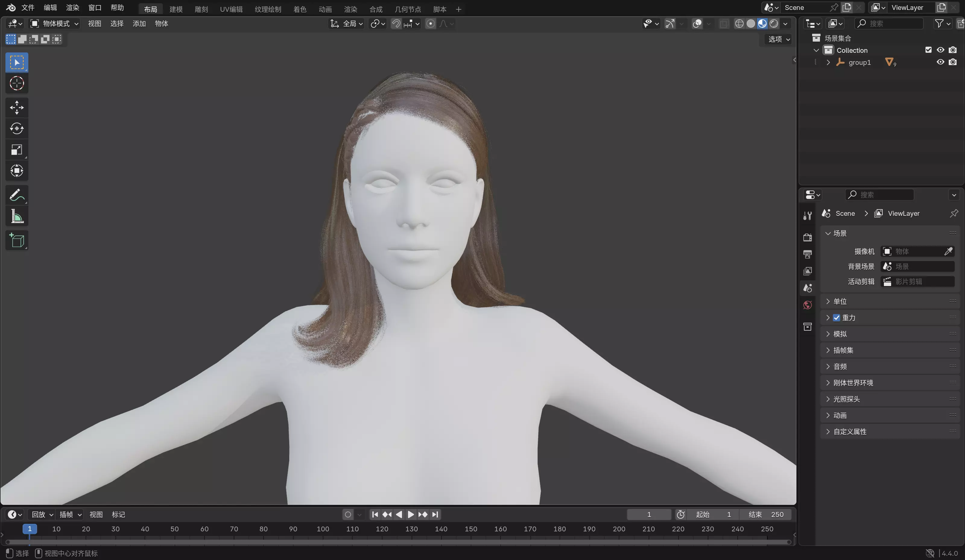Toggle Collection exclude-from-view-layer checkbox
Viewport: 965px width, 560px height.
point(928,50)
